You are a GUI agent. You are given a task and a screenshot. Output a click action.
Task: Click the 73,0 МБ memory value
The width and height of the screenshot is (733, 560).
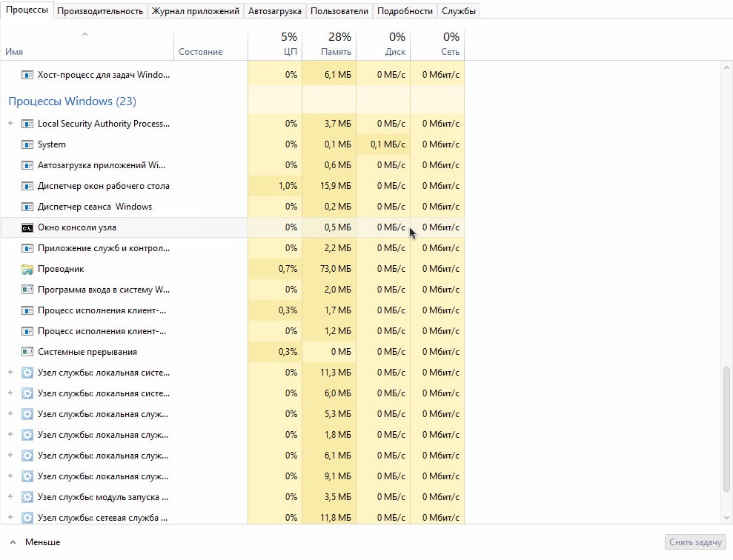336,269
